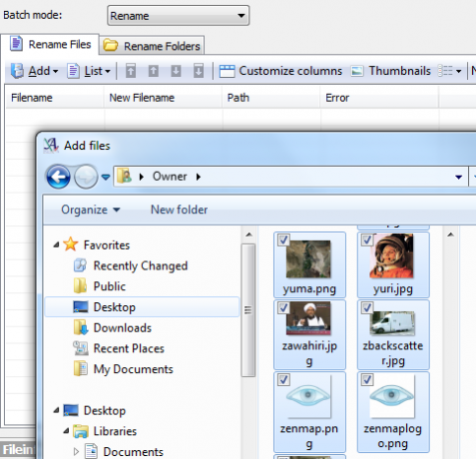The width and height of the screenshot is (476, 459).
Task: Select Downloads in Favorites
Action: [122, 328]
